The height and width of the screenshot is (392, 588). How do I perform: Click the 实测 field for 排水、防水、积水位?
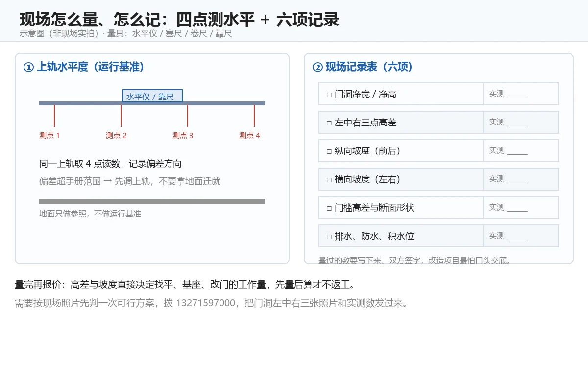tap(521, 236)
